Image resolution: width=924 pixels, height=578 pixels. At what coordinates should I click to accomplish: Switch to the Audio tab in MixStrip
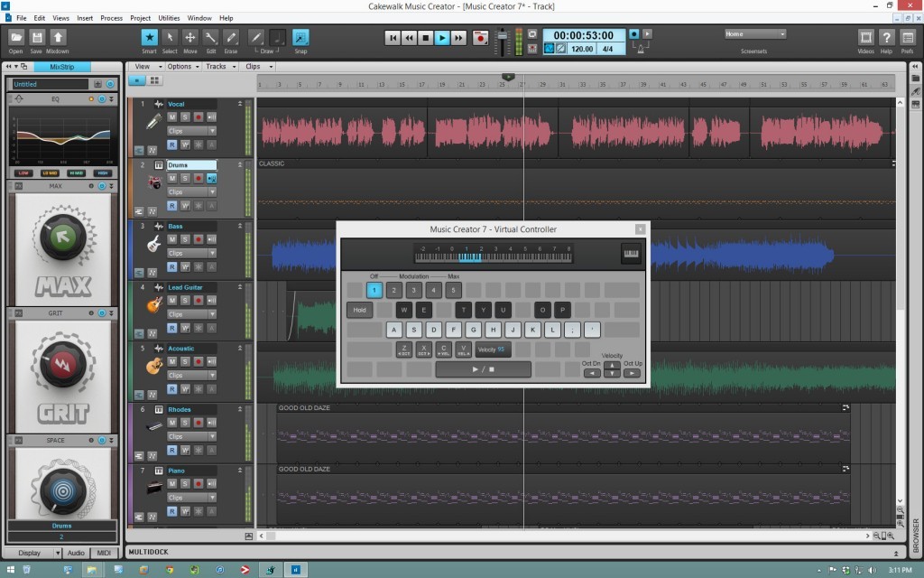pos(76,554)
